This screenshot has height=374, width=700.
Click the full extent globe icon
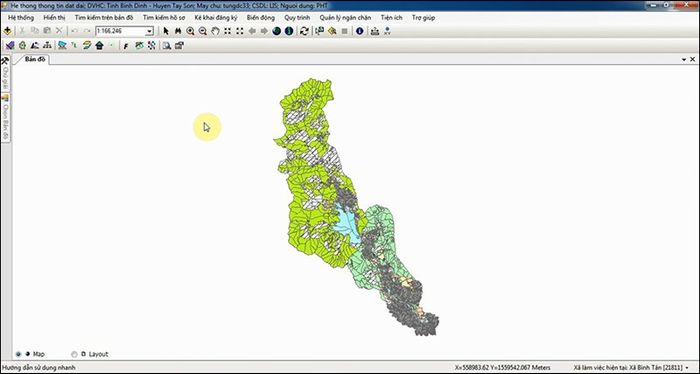[x=277, y=31]
